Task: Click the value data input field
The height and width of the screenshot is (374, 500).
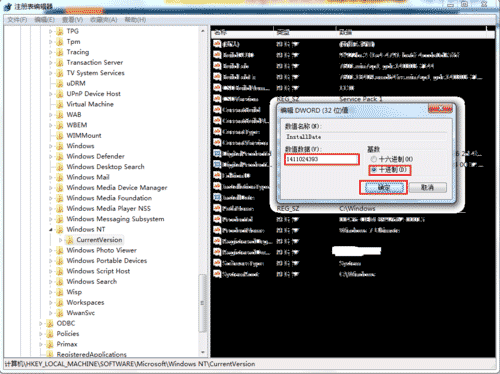Action: click(322, 159)
